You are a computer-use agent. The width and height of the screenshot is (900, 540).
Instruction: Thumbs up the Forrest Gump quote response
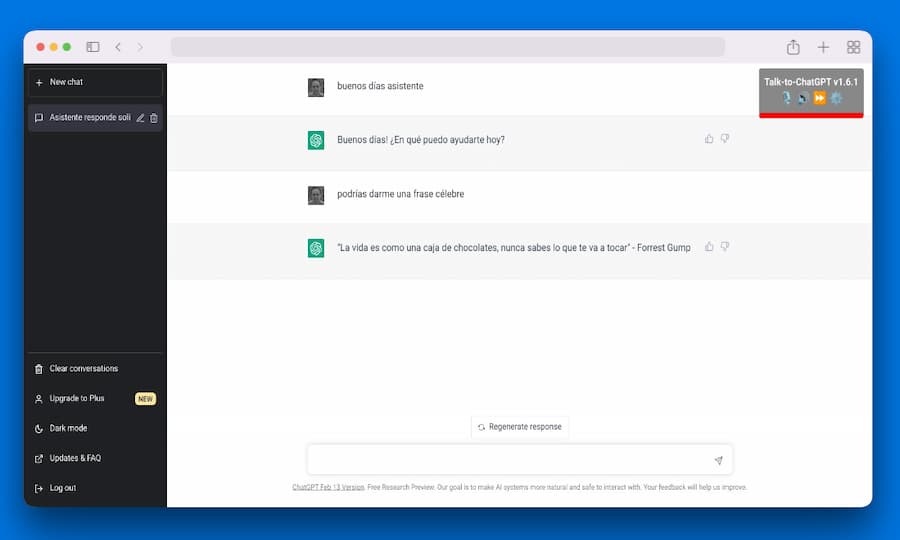[709, 247]
